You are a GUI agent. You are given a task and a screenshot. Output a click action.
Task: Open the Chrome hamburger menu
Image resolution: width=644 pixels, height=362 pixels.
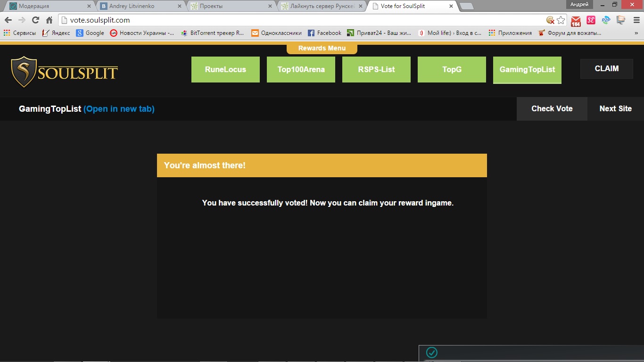pos(636,20)
